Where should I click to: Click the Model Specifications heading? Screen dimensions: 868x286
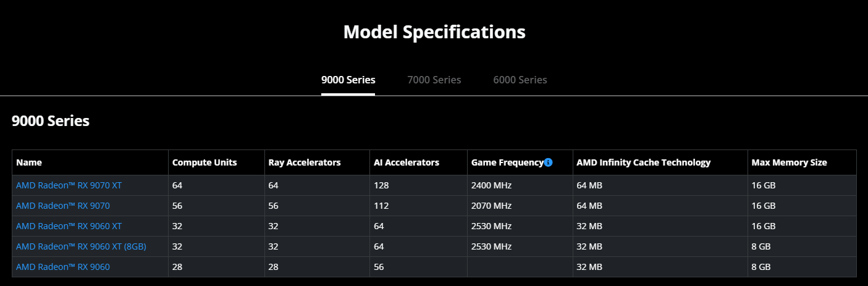[x=434, y=32]
